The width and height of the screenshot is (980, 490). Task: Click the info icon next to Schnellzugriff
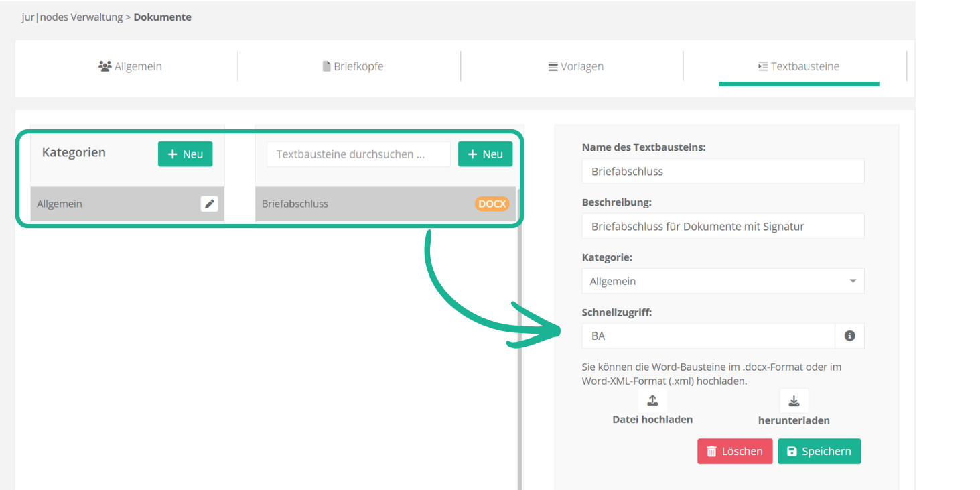(849, 336)
